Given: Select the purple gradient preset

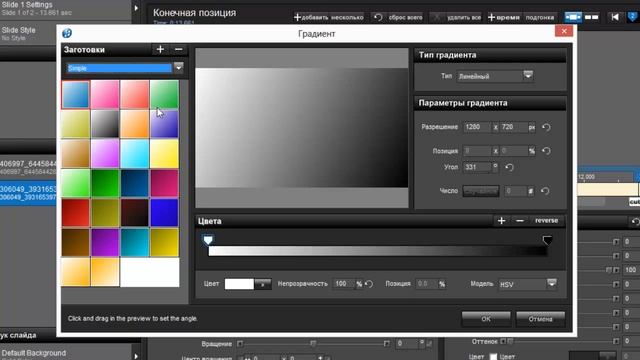Looking at the screenshot, I should (105, 242).
